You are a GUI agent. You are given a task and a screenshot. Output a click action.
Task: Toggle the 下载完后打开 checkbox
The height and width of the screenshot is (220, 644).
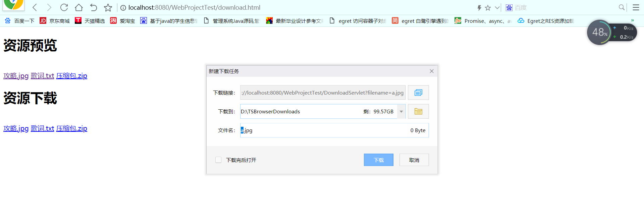point(218,160)
